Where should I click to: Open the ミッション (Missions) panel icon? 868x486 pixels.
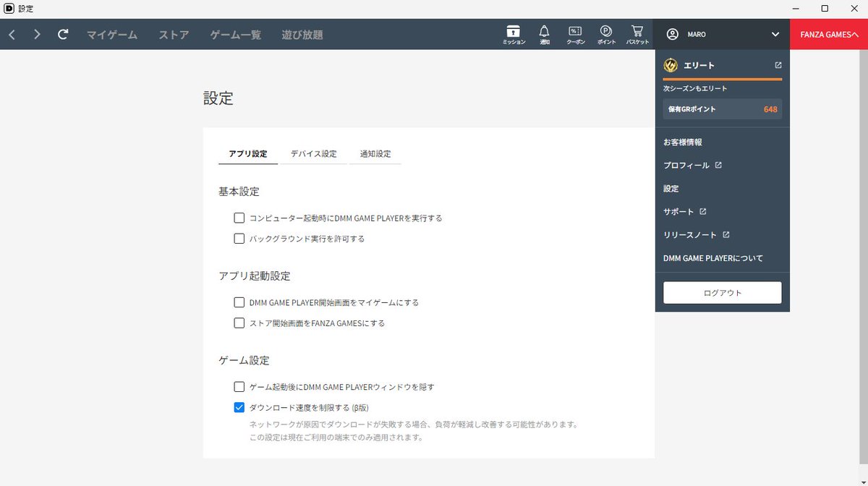(514, 34)
